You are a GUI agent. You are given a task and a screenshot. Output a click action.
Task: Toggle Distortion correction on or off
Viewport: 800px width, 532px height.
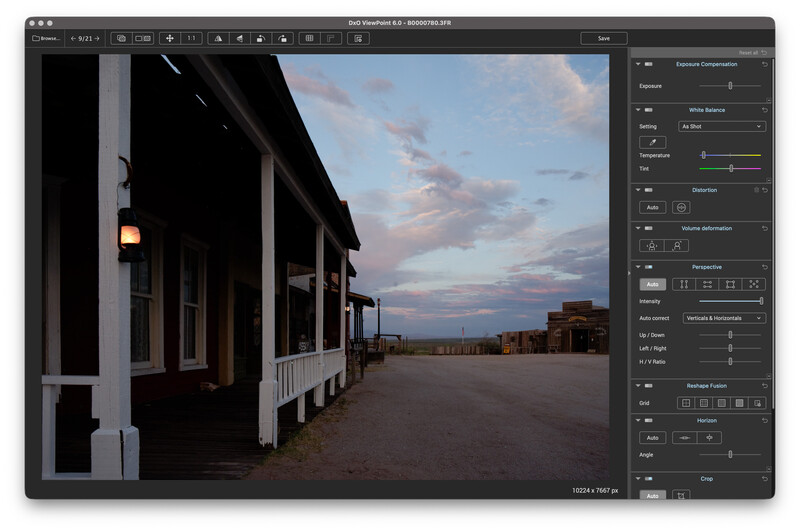[648, 190]
